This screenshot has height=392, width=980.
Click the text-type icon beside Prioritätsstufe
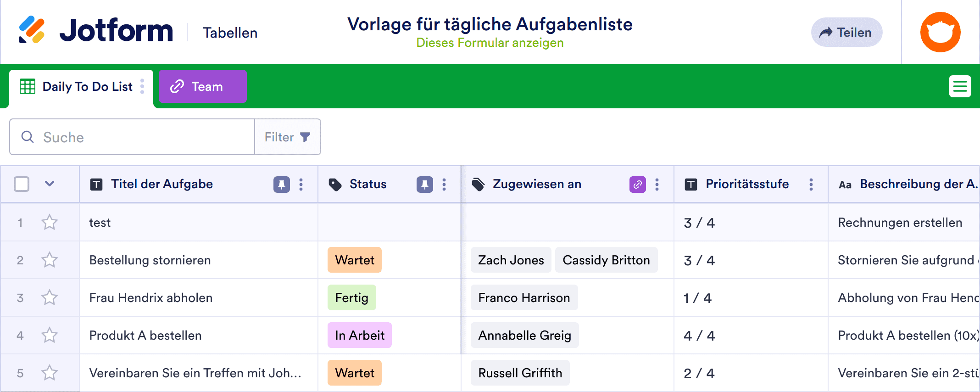coord(690,184)
